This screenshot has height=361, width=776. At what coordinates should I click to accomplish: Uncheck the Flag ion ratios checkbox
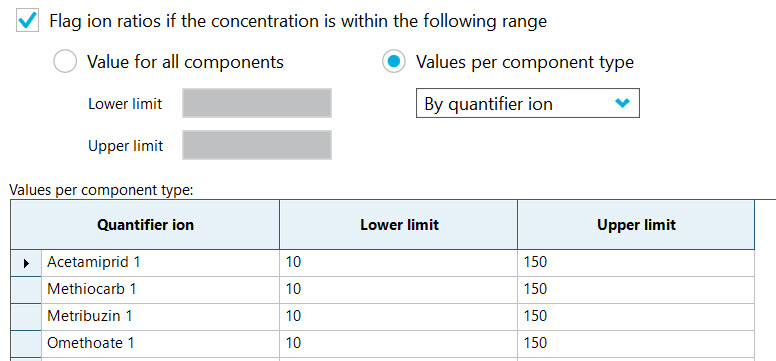27,21
